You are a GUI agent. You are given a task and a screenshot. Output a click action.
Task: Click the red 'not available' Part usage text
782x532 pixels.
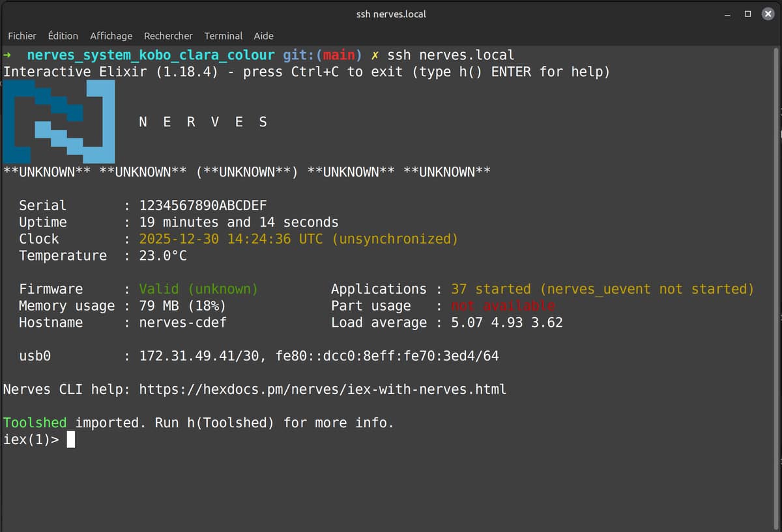(x=502, y=305)
